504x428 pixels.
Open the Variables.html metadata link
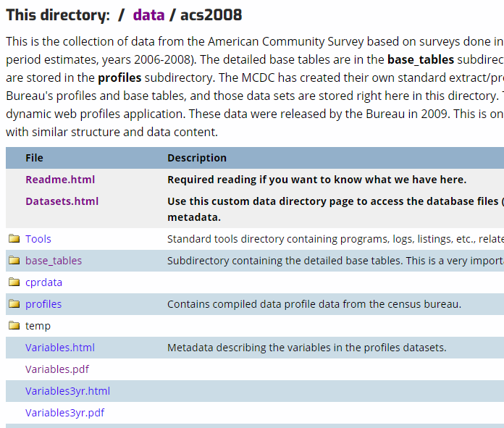click(x=60, y=348)
